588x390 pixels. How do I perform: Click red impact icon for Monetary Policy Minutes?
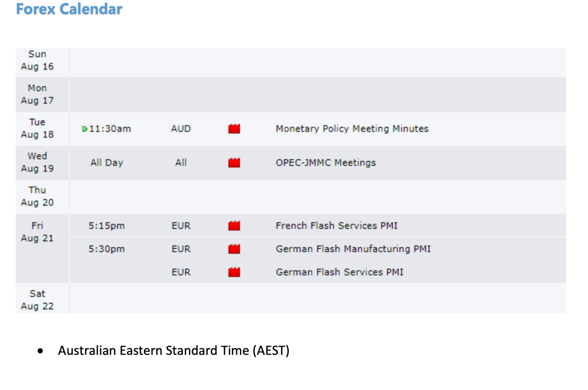click(x=234, y=129)
